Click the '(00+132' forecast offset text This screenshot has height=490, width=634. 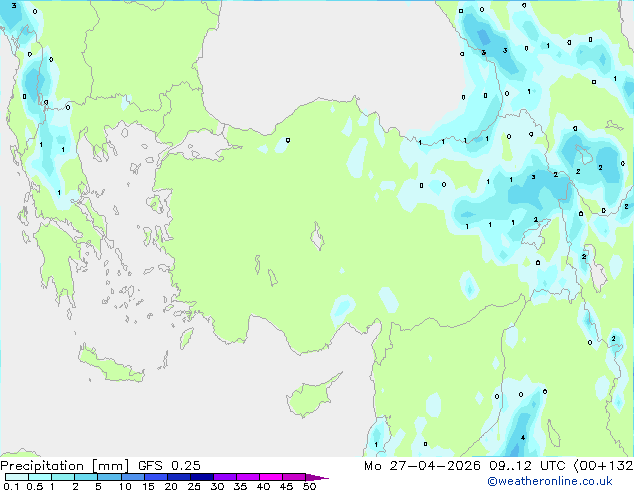click(603, 466)
